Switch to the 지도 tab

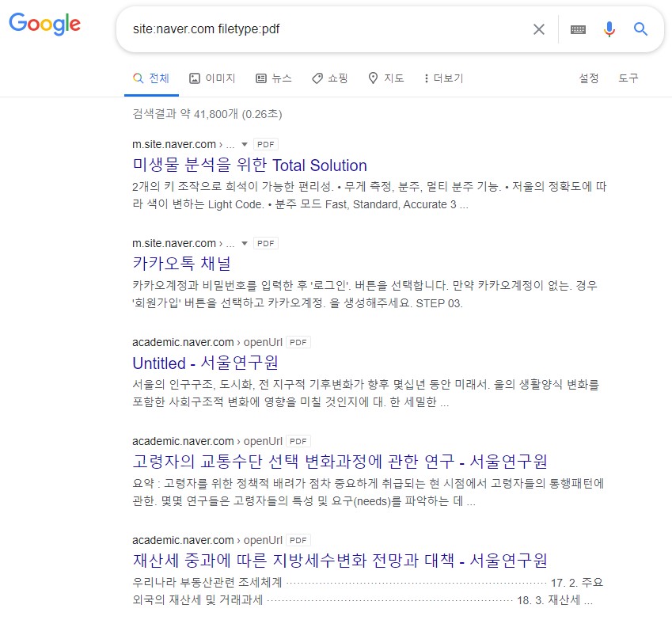coord(386,78)
